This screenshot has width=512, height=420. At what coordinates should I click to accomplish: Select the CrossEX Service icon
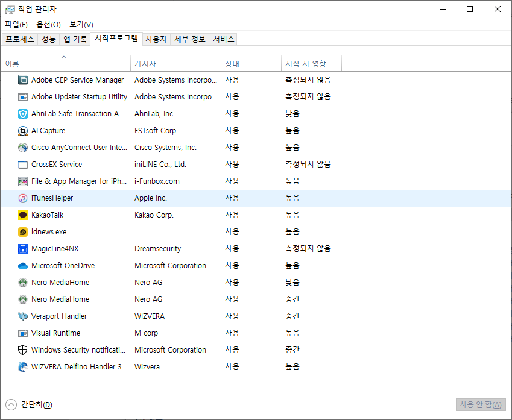(x=22, y=165)
